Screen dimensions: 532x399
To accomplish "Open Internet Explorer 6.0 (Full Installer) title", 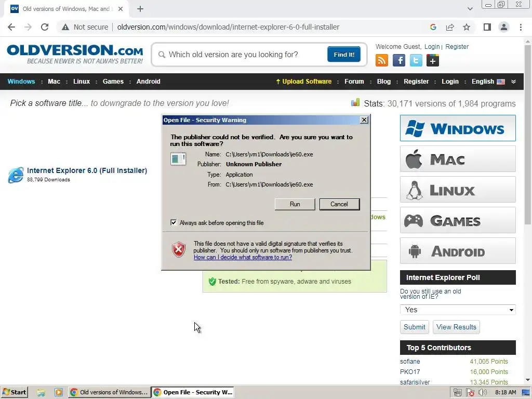I will click(87, 170).
